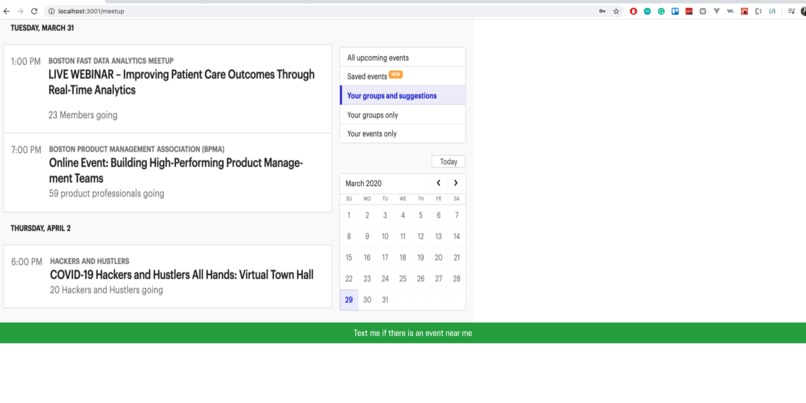
Task: Click the red Opera-style extension icon
Action: point(633,11)
